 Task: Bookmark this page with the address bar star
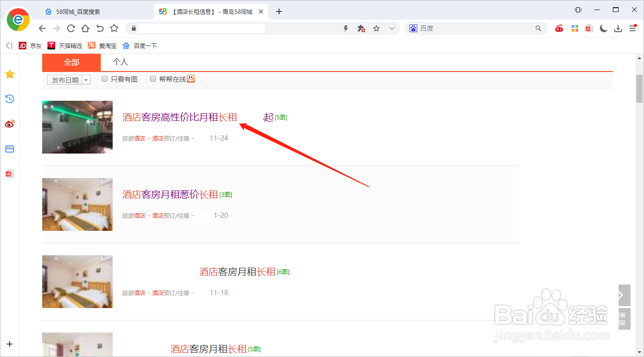point(376,28)
